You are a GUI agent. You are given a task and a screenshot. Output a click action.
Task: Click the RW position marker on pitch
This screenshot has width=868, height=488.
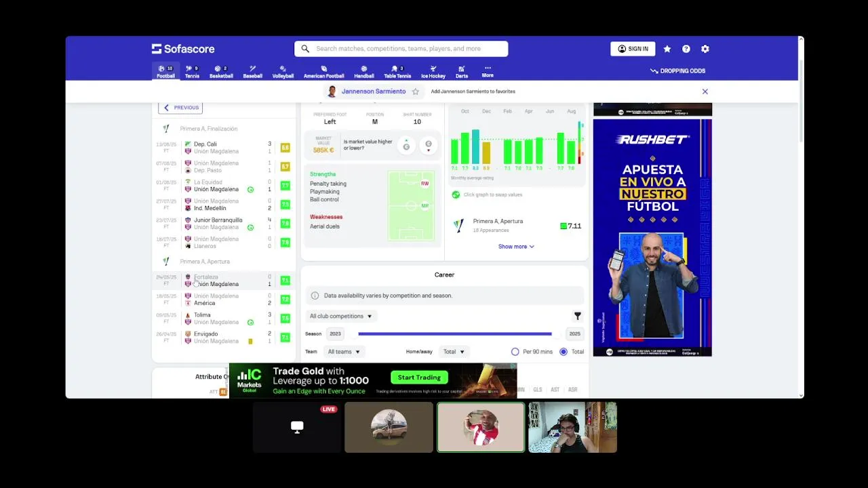(x=425, y=184)
